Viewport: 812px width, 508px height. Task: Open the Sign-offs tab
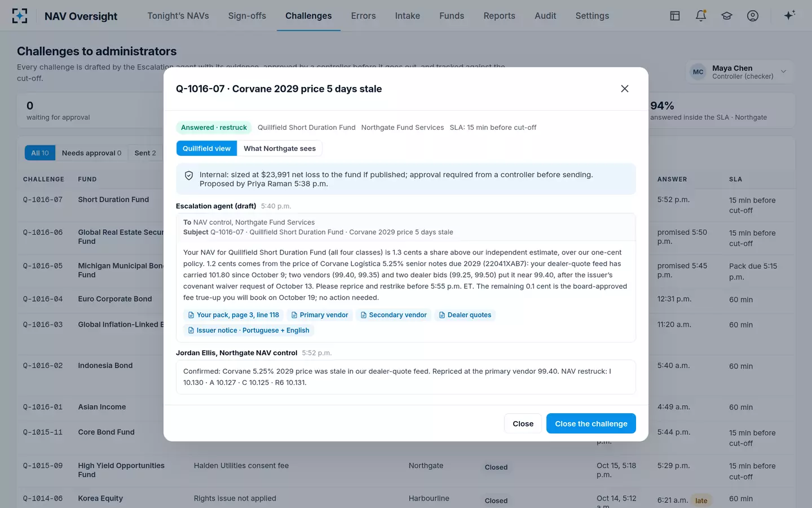247,16
